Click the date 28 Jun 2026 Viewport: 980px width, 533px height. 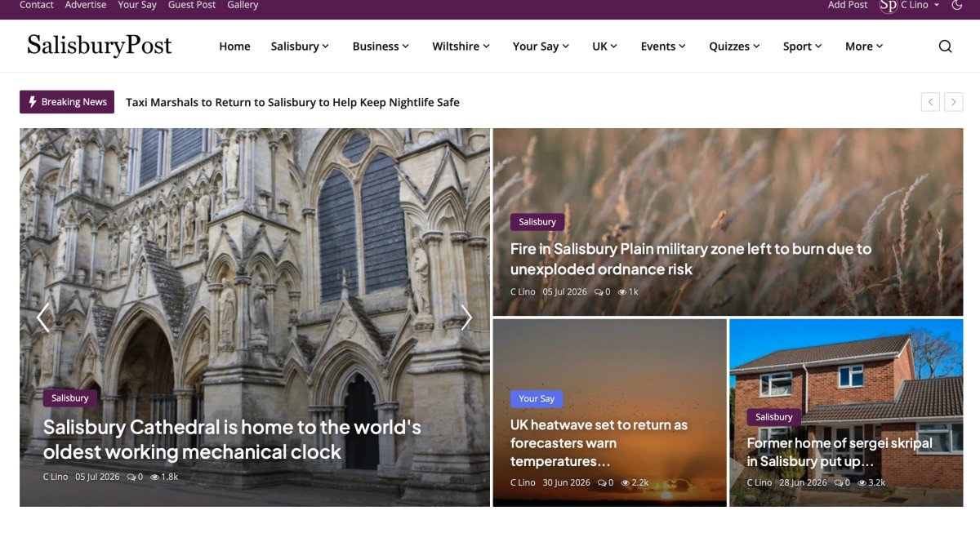pos(803,483)
